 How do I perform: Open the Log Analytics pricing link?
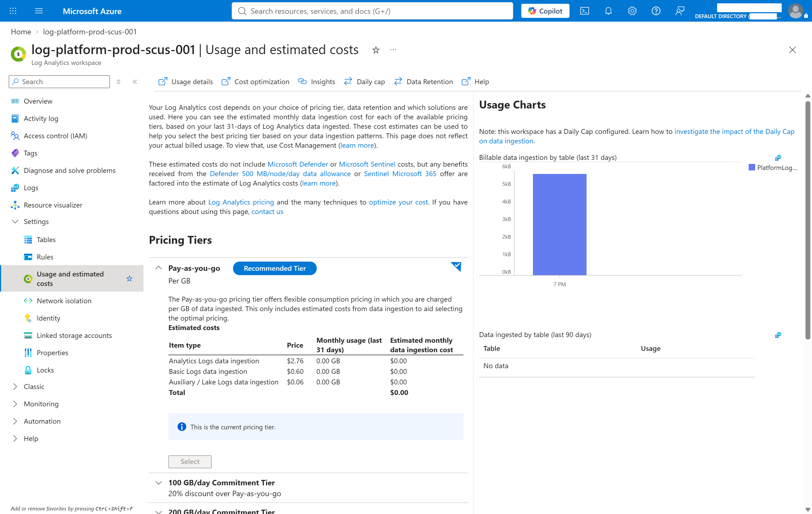241,202
